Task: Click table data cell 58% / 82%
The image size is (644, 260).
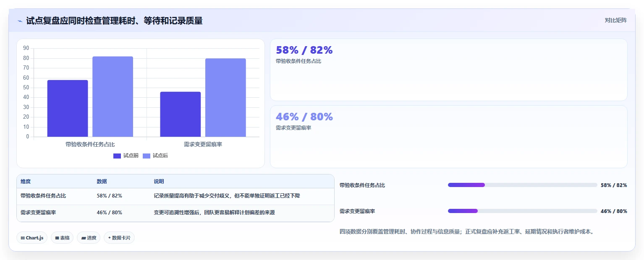Action: pos(110,196)
